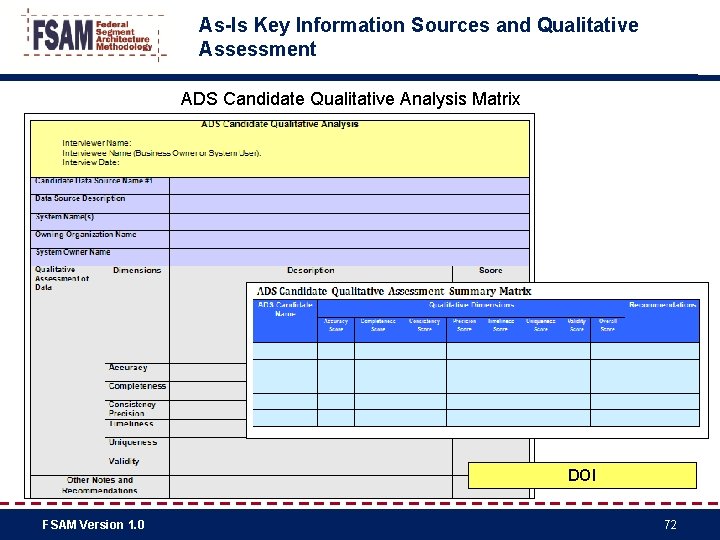Click the "Description" column header
The image size is (720, 540).
pos(310,270)
